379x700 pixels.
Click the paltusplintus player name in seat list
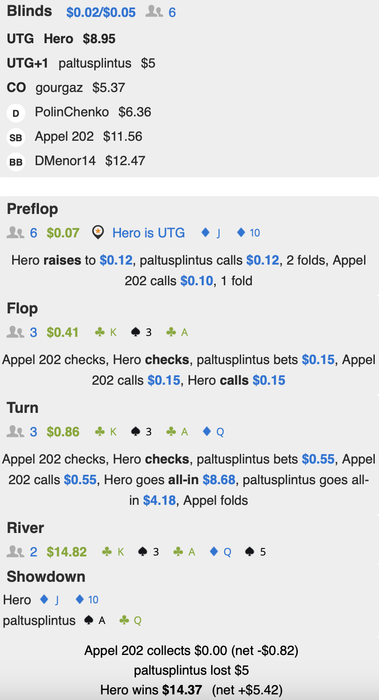pos(95,63)
